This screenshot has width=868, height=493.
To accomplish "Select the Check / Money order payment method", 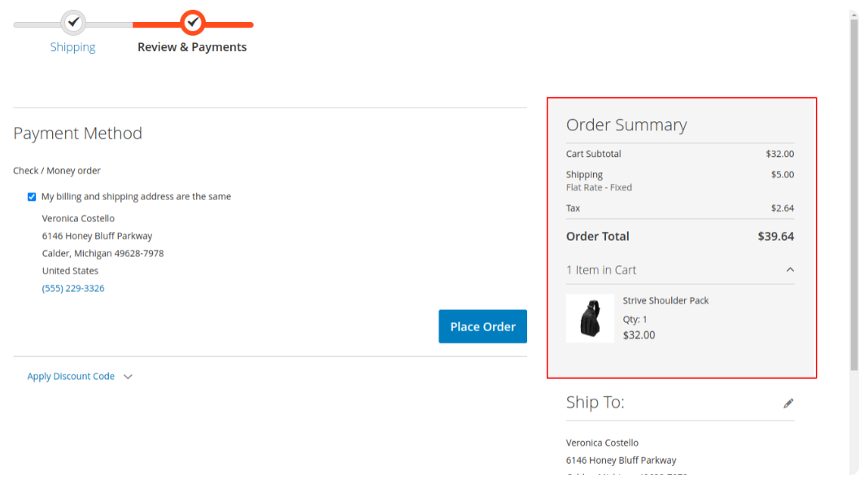I will click(57, 171).
